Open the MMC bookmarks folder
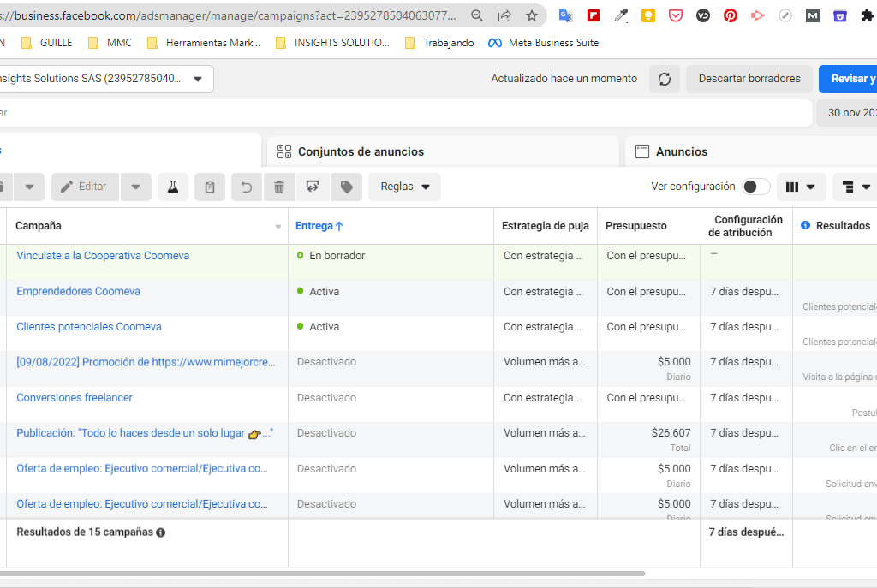877x588 pixels. coord(110,43)
